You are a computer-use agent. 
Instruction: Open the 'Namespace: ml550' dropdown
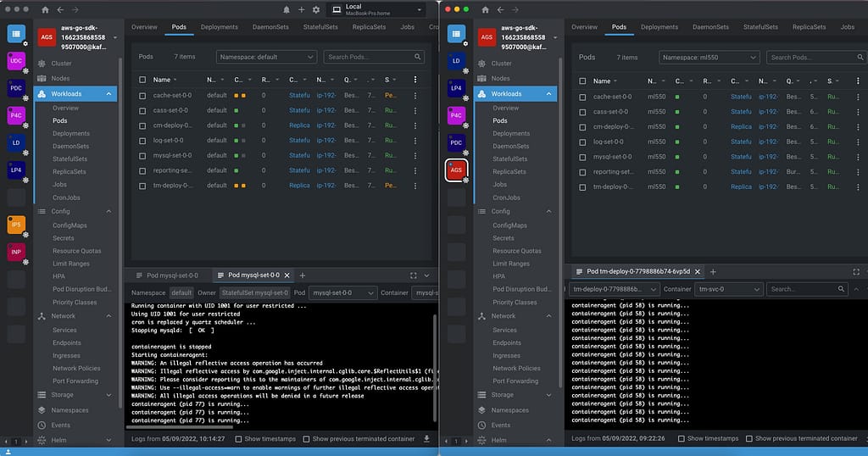[709, 57]
